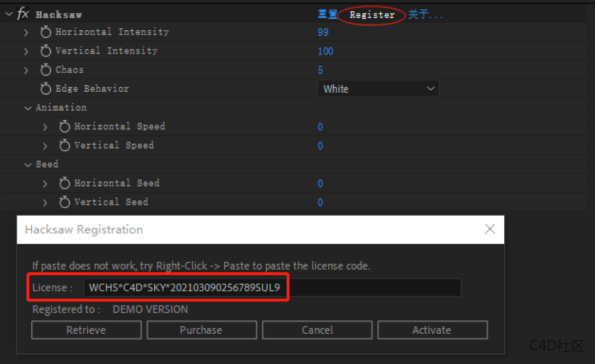Toggle Vertical Speed stopwatch
The height and width of the screenshot is (364, 595).
point(64,146)
